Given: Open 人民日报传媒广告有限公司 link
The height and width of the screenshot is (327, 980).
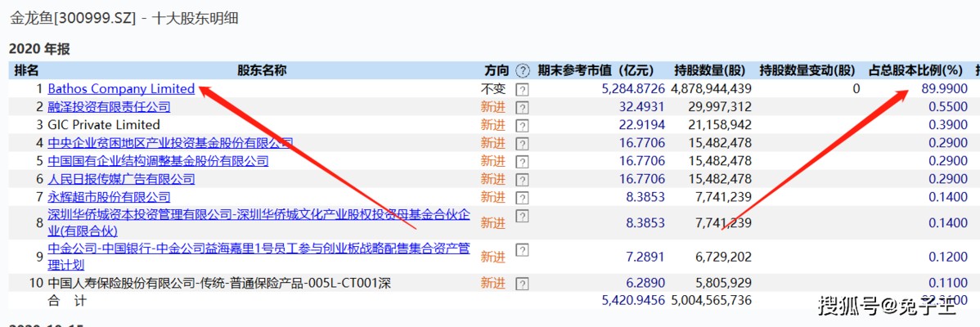Looking at the screenshot, I should (121, 179).
